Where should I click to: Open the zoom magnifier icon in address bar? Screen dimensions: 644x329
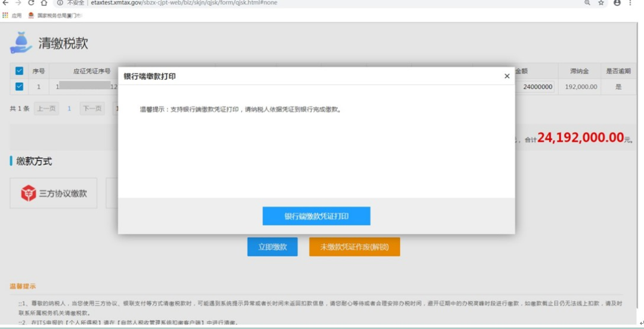tap(587, 2)
